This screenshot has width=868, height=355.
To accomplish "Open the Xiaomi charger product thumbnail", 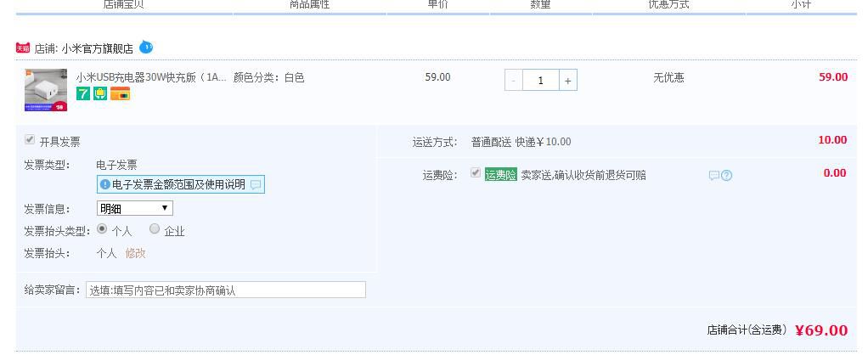I will [46, 90].
